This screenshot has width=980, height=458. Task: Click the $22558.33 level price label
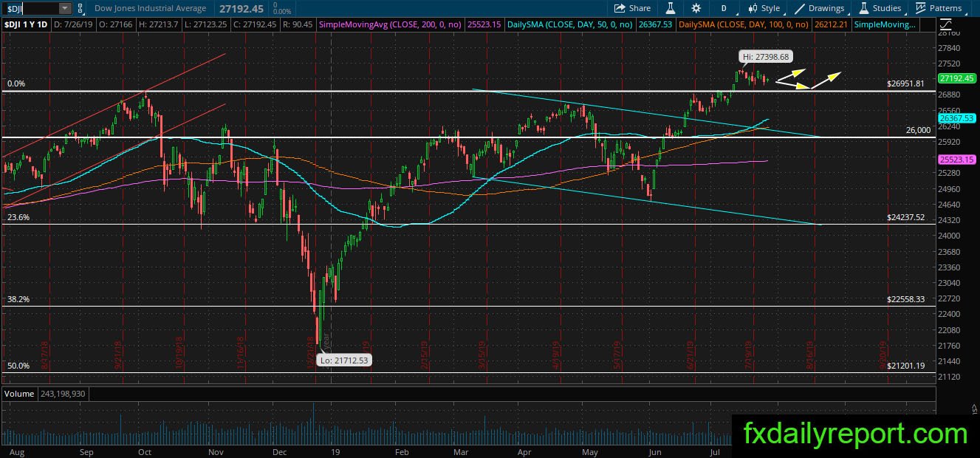(x=905, y=299)
